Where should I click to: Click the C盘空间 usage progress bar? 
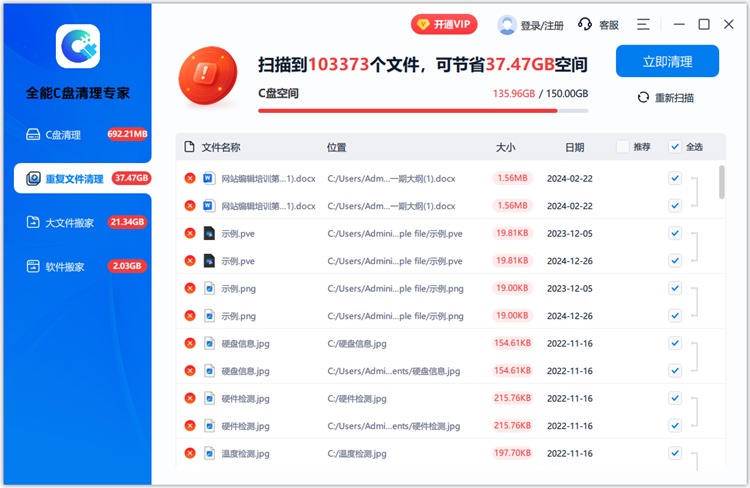[423, 111]
